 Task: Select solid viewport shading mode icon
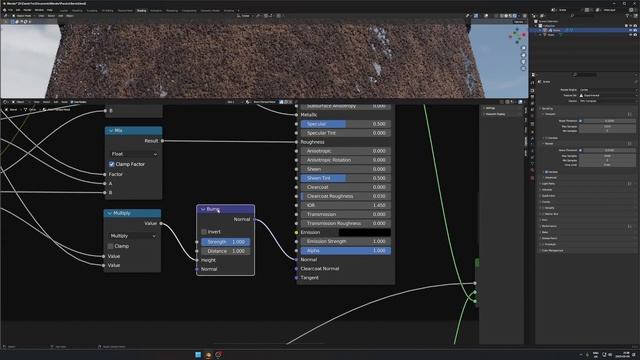point(506,16)
